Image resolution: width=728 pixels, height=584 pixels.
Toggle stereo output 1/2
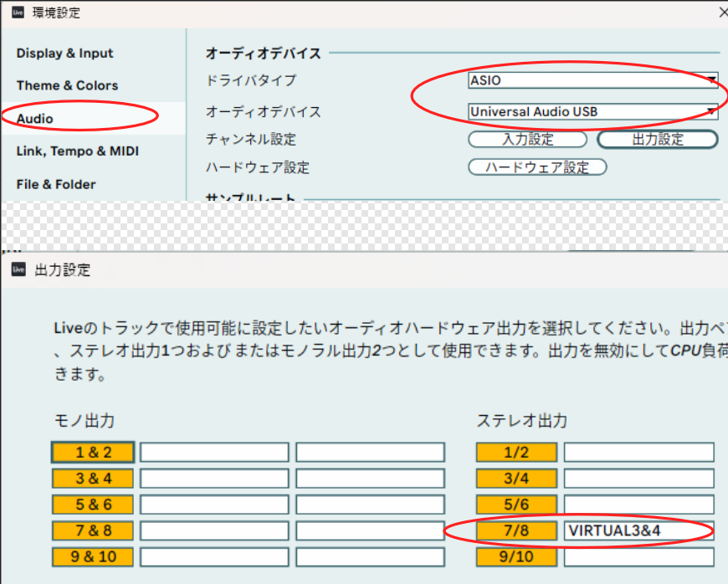pos(516,453)
